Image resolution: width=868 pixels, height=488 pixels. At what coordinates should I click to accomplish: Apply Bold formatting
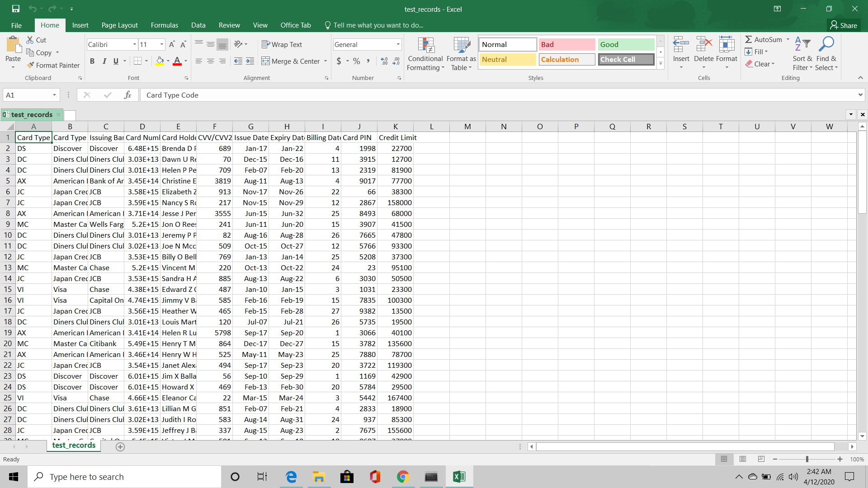click(x=92, y=61)
